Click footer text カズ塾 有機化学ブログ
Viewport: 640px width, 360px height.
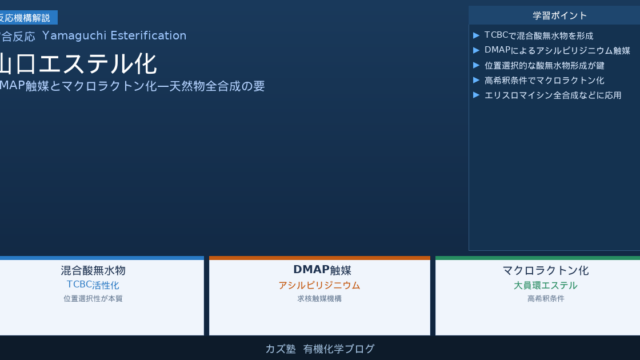tap(320, 349)
